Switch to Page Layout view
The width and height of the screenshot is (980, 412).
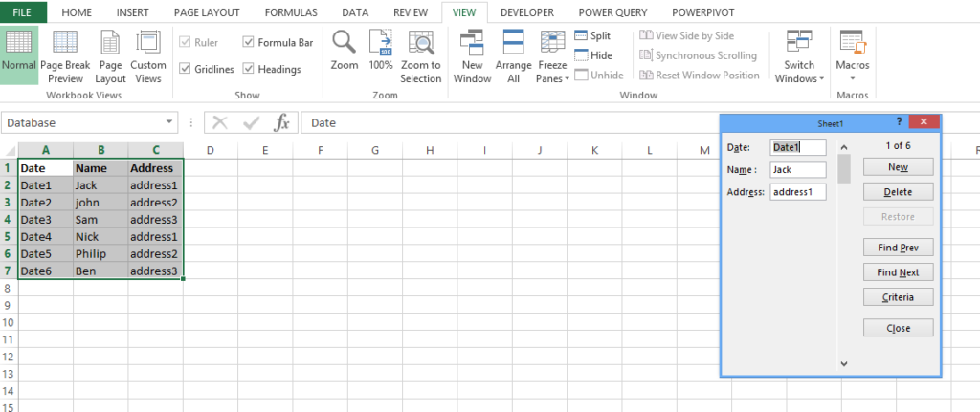110,54
